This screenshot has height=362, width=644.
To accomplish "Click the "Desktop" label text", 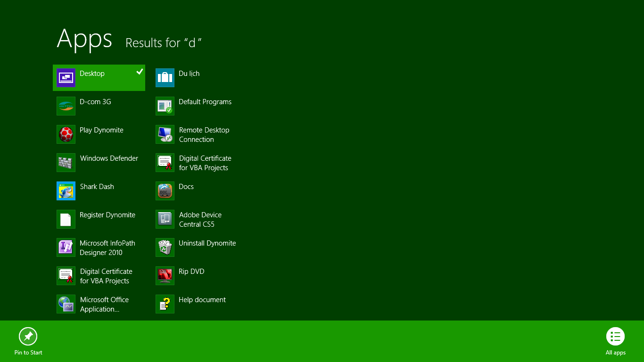I will coord(92,74).
